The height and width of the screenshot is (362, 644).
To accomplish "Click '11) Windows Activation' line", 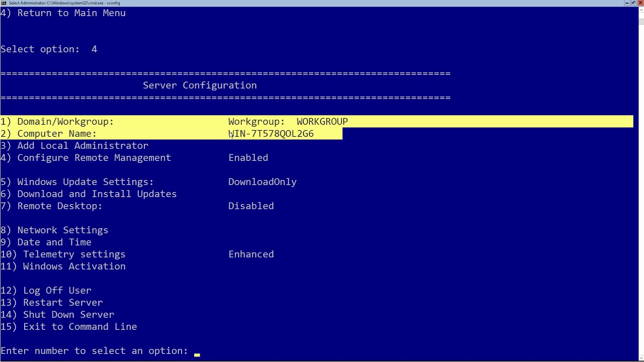I will point(63,266).
